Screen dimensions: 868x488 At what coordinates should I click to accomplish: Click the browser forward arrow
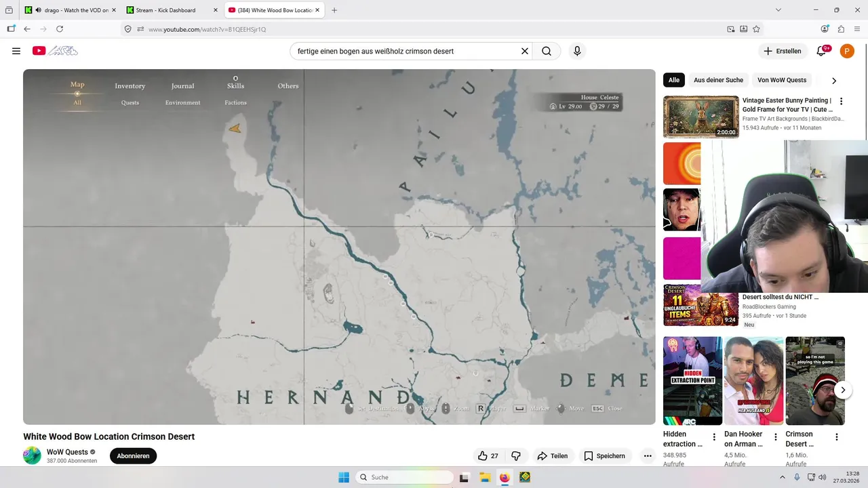[x=43, y=29]
